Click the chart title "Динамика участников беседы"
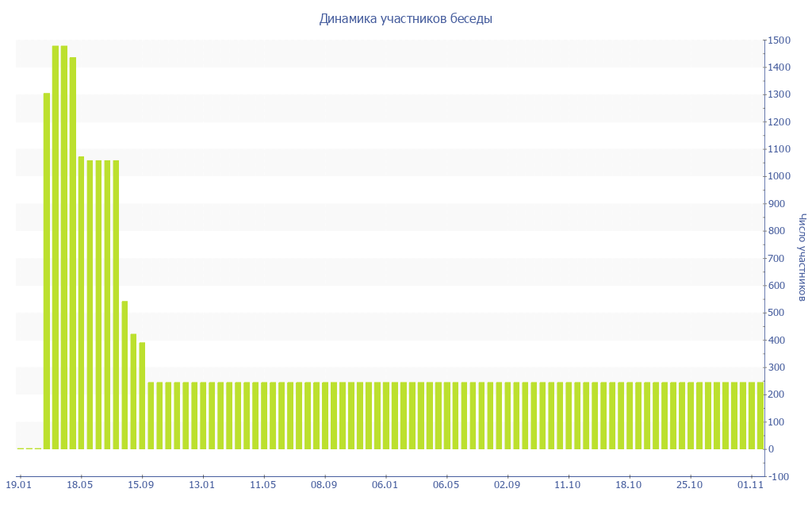Screen dimensions: 812x508 [405, 18]
